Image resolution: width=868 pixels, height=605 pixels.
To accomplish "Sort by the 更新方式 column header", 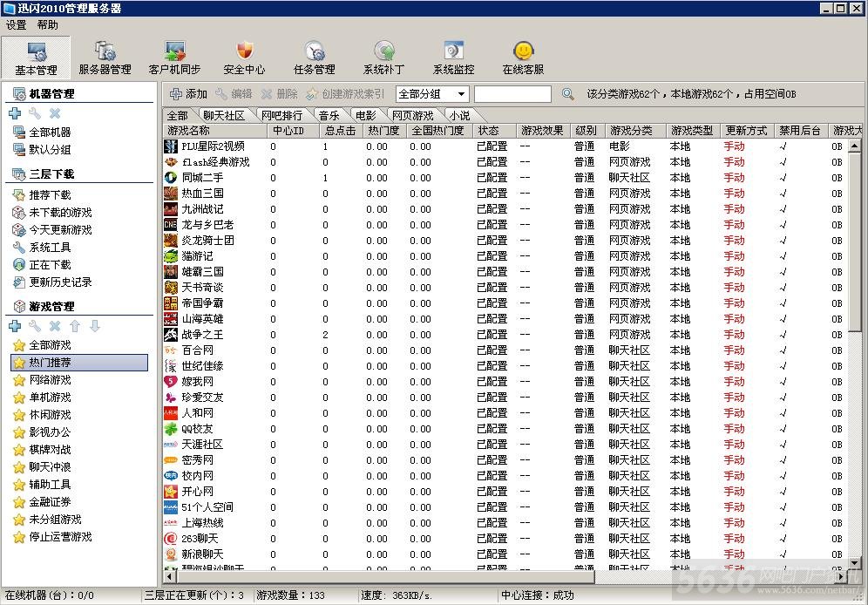I will pyautogui.click(x=746, y=131).
